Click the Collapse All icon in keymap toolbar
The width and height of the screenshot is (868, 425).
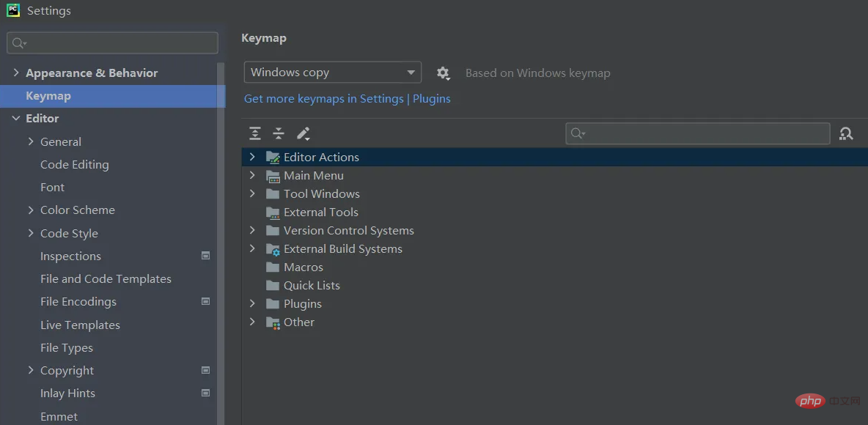(x=279, y=133)
